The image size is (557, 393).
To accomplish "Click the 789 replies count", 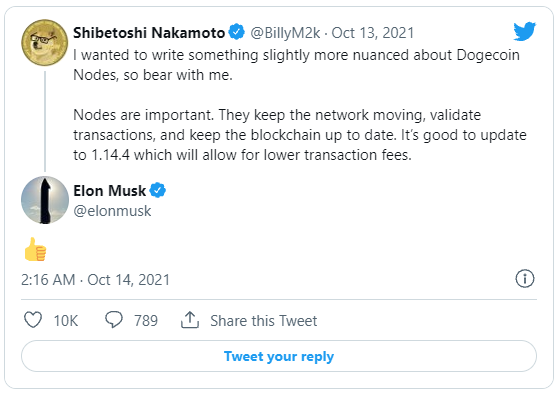I will pyautogui.click(x=146, y=321).
